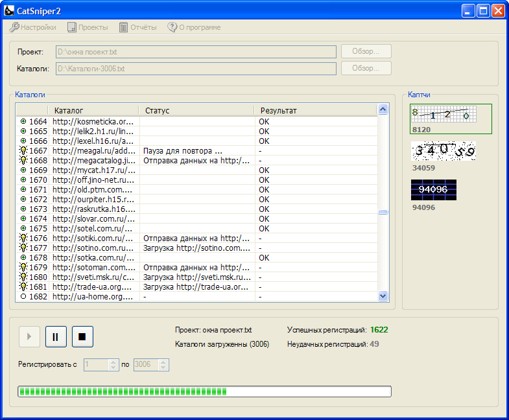Image resolution: width=509 pixels, height=420 pixels.
Task: Click the Pause button
Action: click(x=55, y=336)
